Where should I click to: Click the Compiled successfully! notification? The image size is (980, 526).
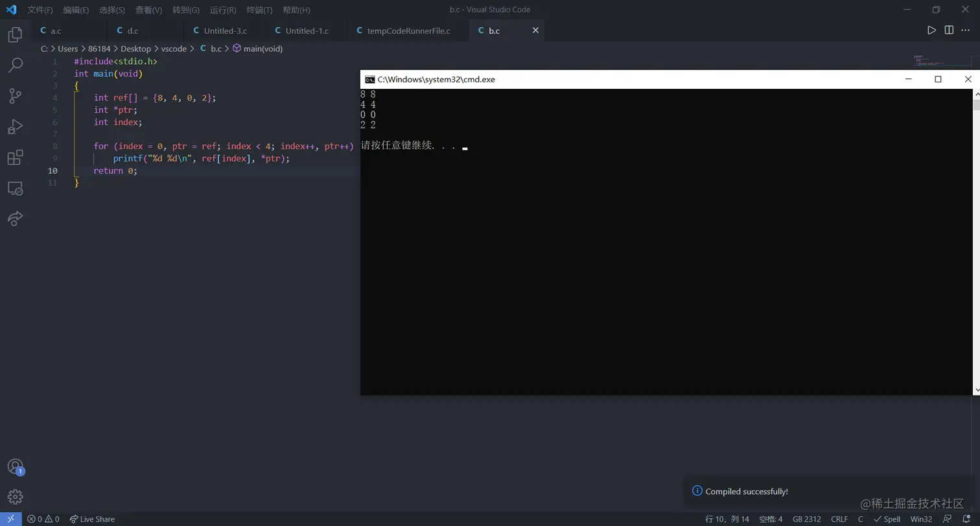pyautogui.click(x=830, y=491)
